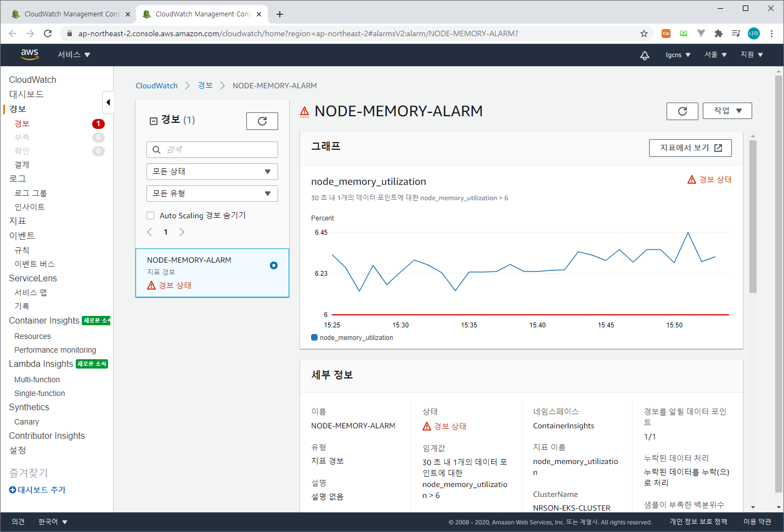
Task: Open the lgcns account dropdown
Action: tap(678, 55)
